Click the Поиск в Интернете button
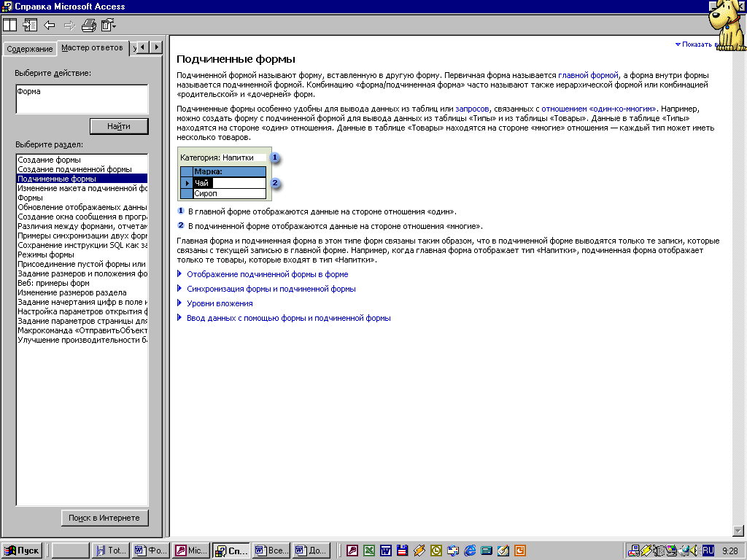The image size is (747, 560). coord(104,518)
